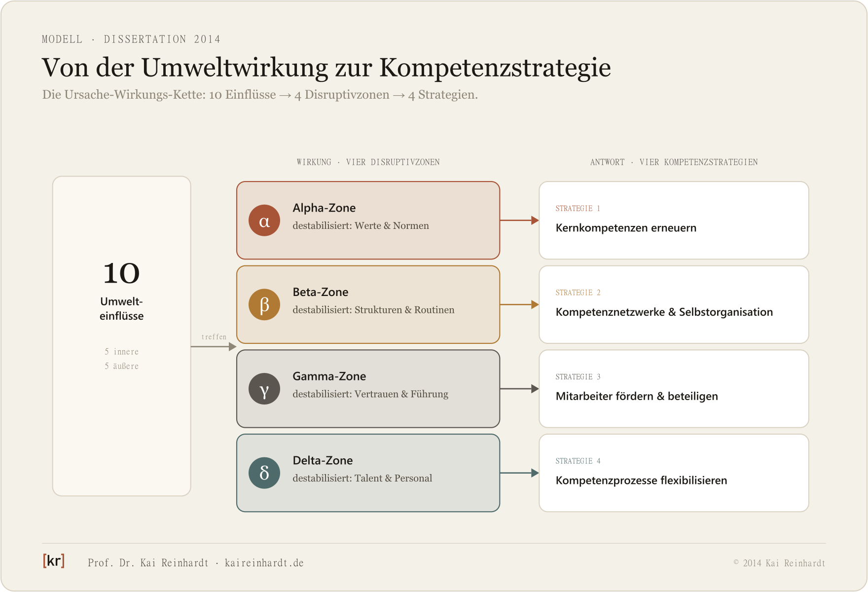
Task: Click the 'STRATEGIE 4' label
Action: tap(578, 461)
